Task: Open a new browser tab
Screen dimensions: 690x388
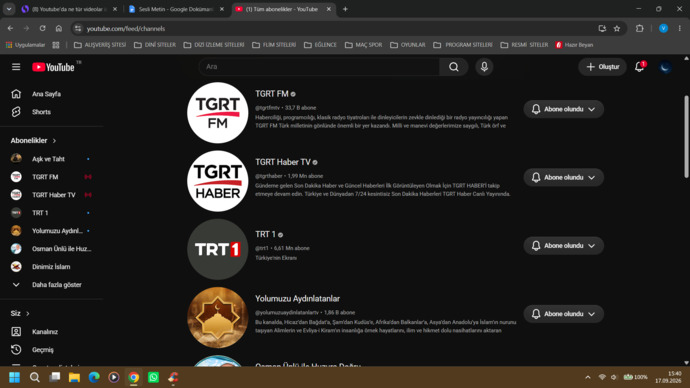Action: (x=345, y=9)
